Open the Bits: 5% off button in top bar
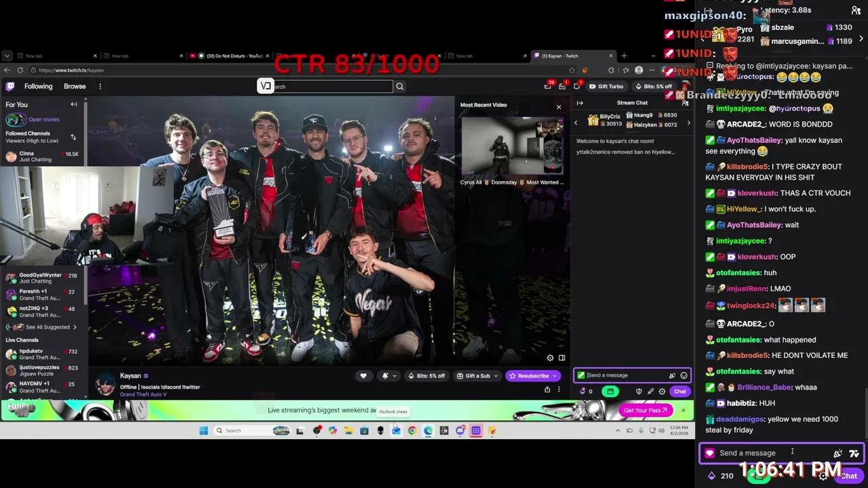The image size is (868, 488). coord(653,87)
